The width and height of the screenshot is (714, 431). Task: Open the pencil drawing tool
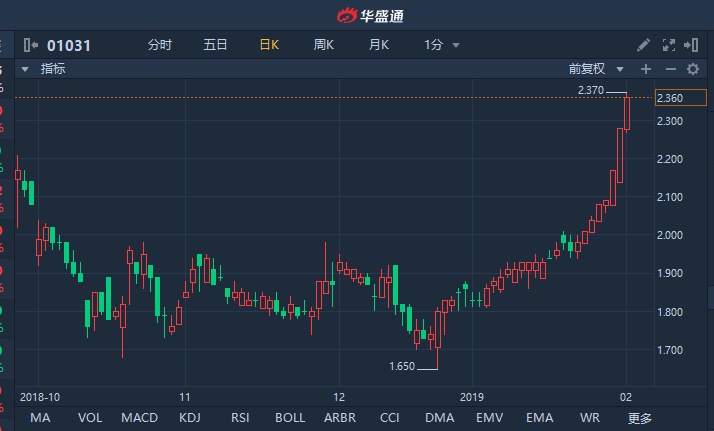point(643,45)
